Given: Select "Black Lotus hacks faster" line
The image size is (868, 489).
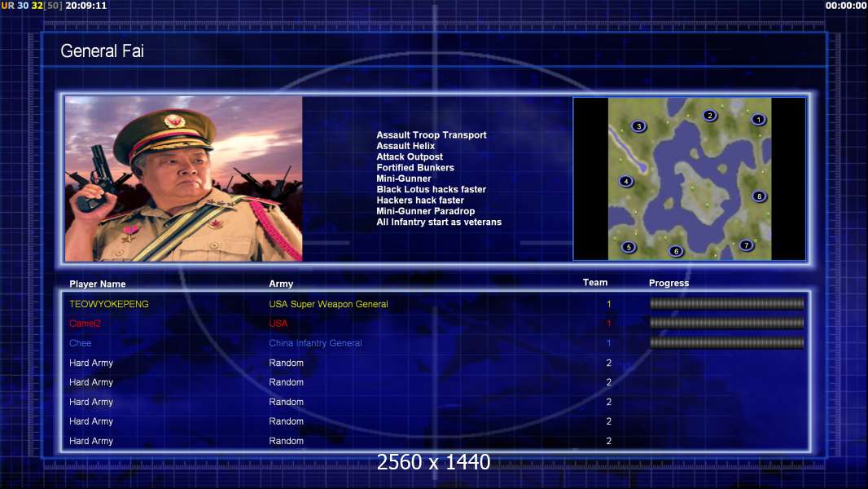Looking at the screenshot, I should (x=431, y=189).
